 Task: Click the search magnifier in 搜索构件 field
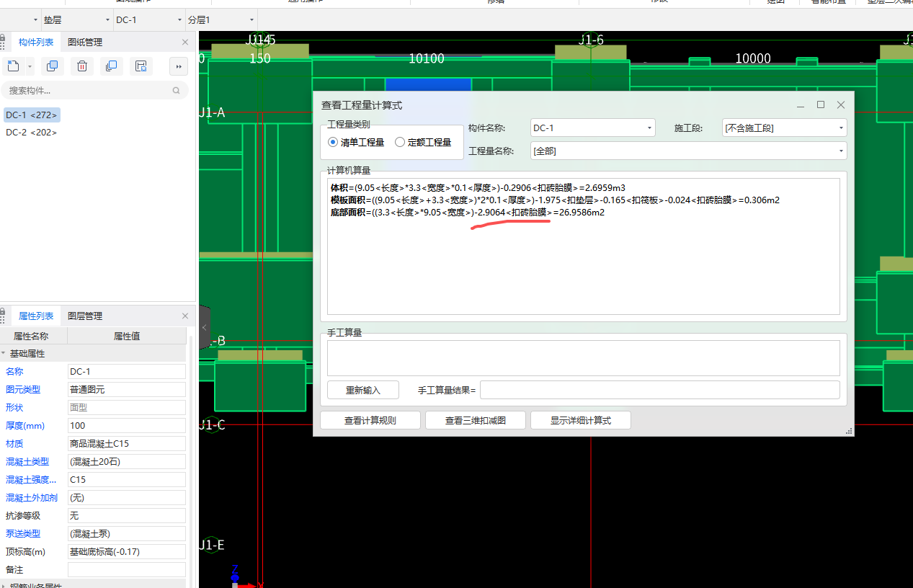(177, 90)
